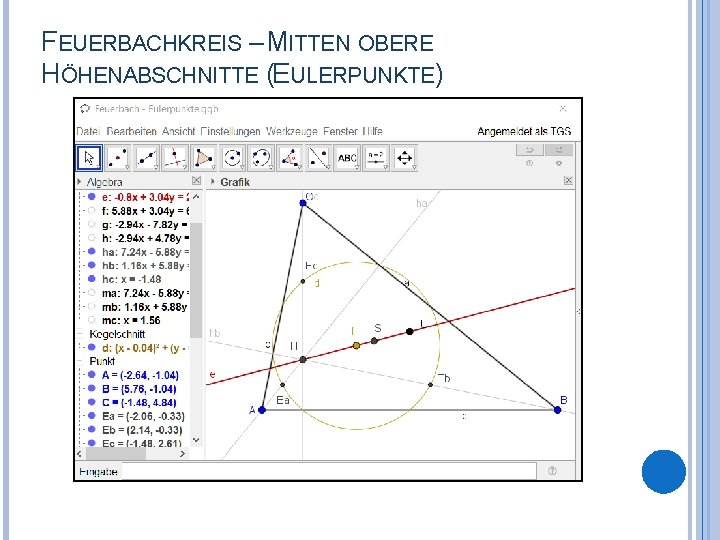Open the Polygon tool dropdown arrow

click(x=213, y=168)
